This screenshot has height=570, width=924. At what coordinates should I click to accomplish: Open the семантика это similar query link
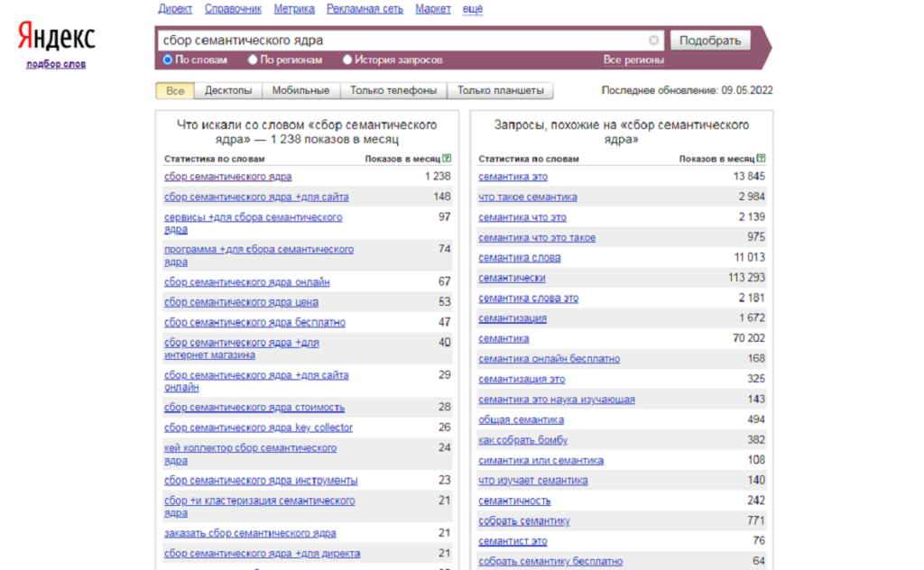[513, 177]
